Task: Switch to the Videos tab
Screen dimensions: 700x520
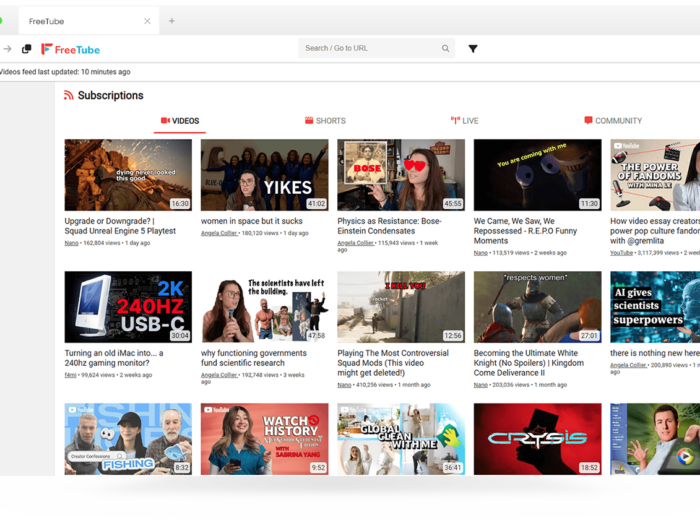Action: click(180, 121)
